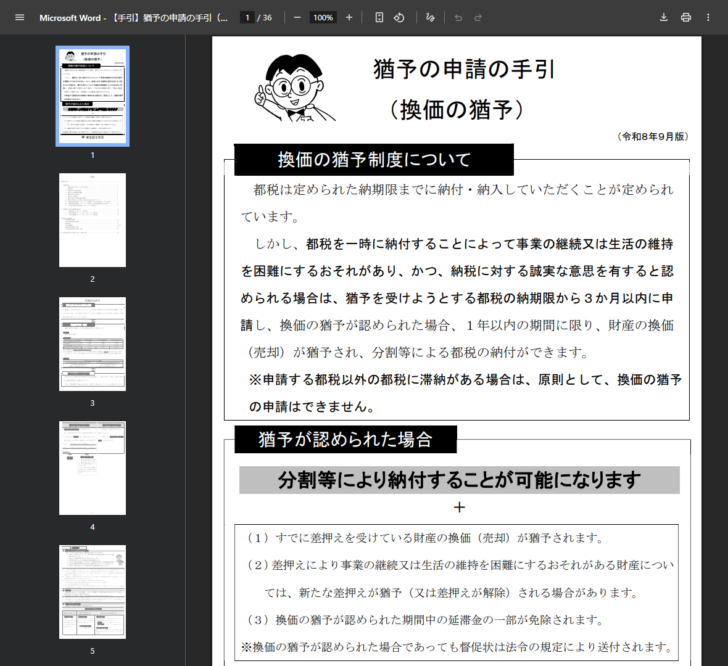Click the note ※換価の猶予が認められた場合であっても督促状
This screenshot has height=666, width=728.
tap(456, 647)
